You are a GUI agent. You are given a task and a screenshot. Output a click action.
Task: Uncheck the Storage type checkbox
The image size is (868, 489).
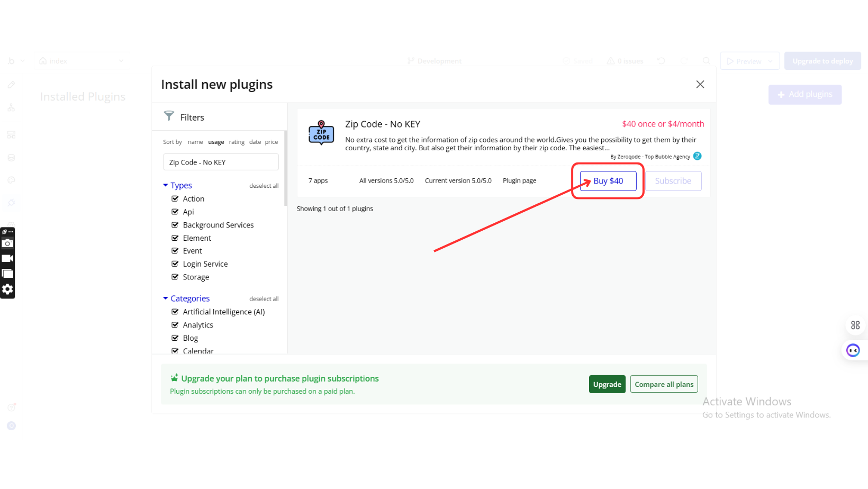point(175,277)
